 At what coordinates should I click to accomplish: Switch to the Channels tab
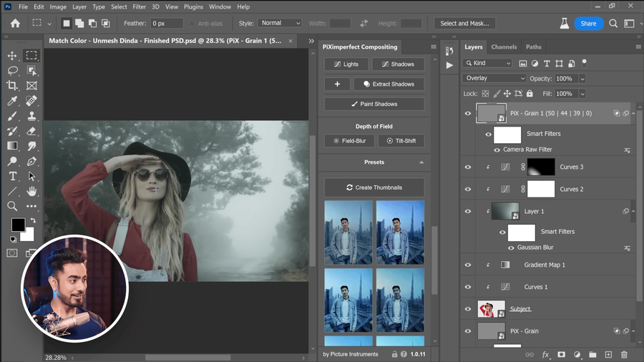click(504, 47)
